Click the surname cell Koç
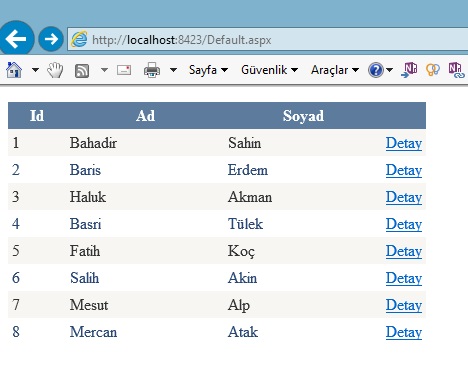 pos(241,252)
